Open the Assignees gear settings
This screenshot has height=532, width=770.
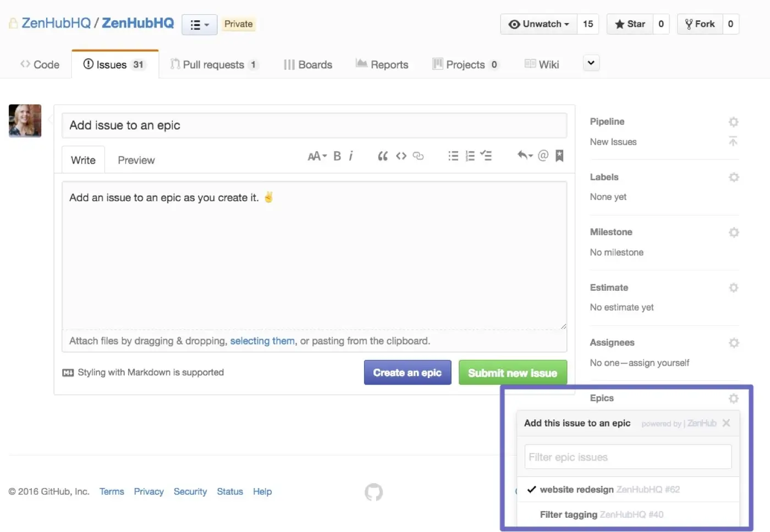pos(733,343)
